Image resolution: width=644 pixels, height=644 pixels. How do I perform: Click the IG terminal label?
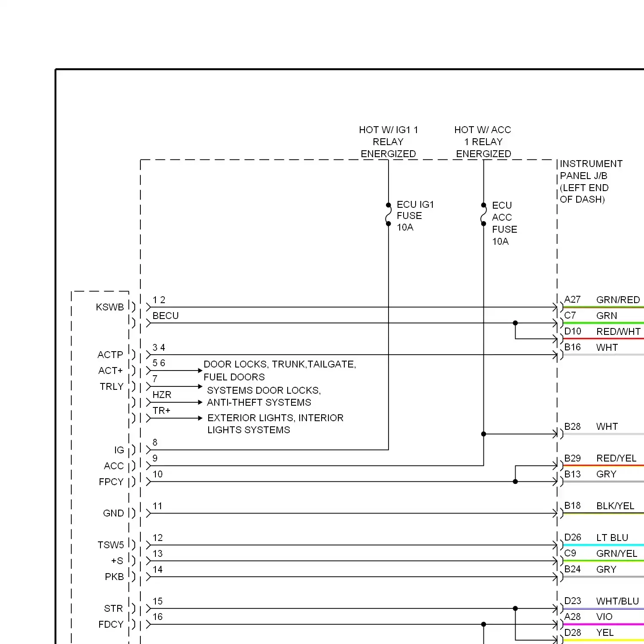pyautogui.click(x=119, y=450)
